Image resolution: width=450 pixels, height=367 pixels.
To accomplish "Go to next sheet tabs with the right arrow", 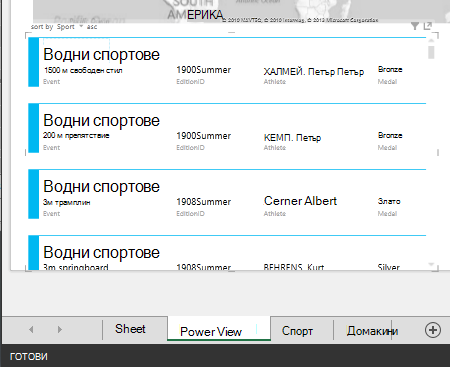I will point(60,329).
